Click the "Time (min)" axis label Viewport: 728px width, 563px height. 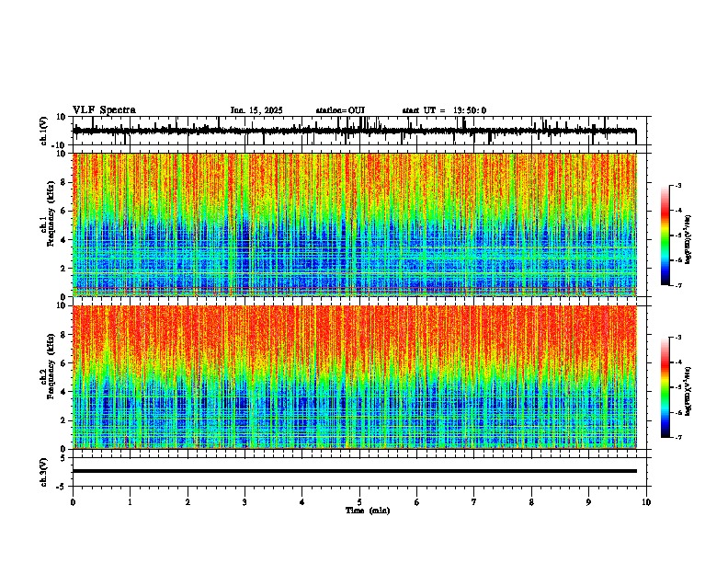click(368, 511)
